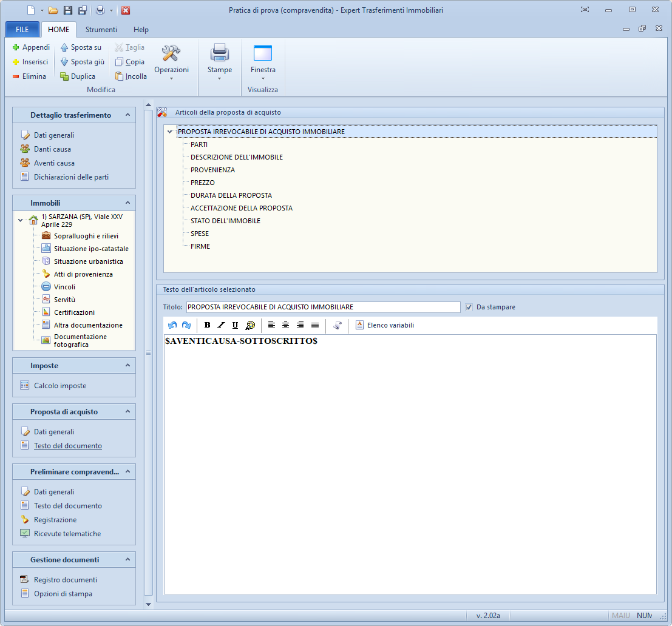Click into the Titolo text field
This screenshot has width=672, height=626.
(323, 307)
